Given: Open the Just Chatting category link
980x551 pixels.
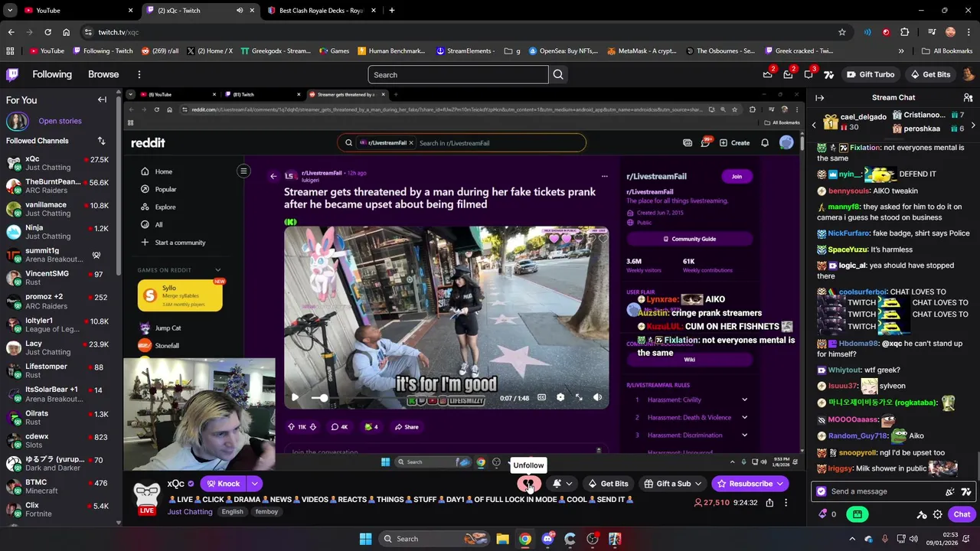Looking at the screenshot, I should (190, 512).
